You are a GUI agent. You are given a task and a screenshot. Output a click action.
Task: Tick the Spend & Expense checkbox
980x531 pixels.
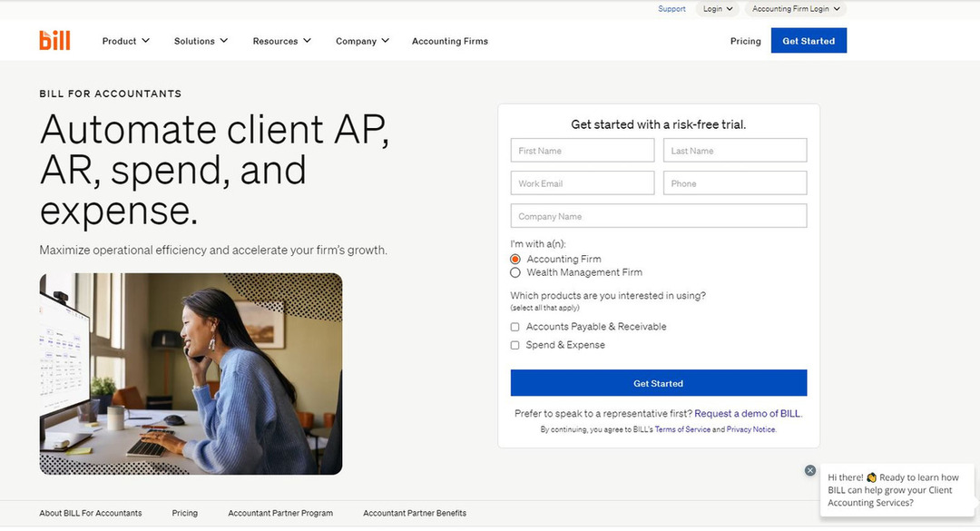515,345
